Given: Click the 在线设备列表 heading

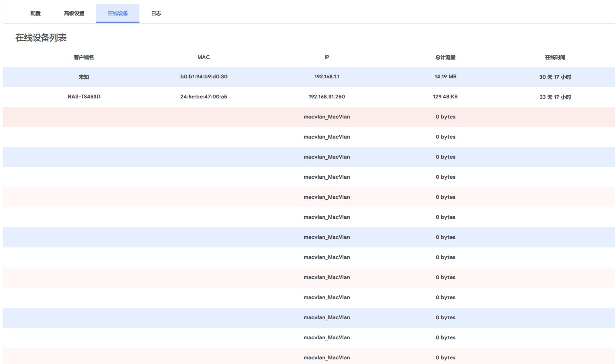Looking at the screenshot, I should click(x=41, y=38).
